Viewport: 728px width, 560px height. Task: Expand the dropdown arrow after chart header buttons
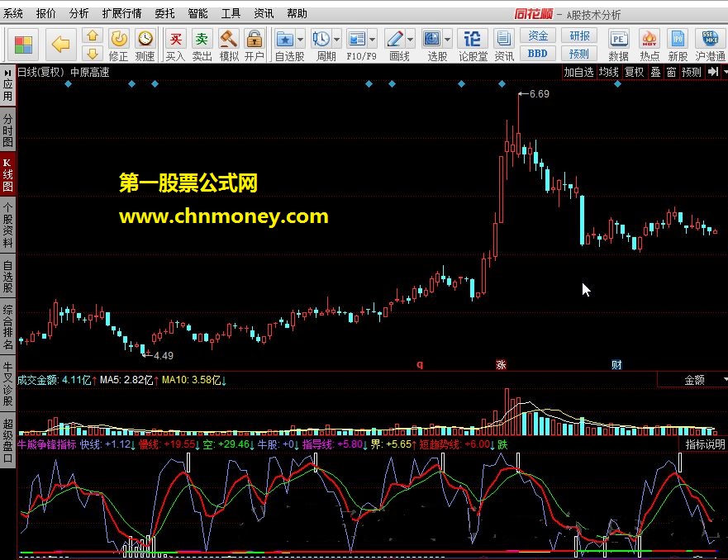coord(725,72)
